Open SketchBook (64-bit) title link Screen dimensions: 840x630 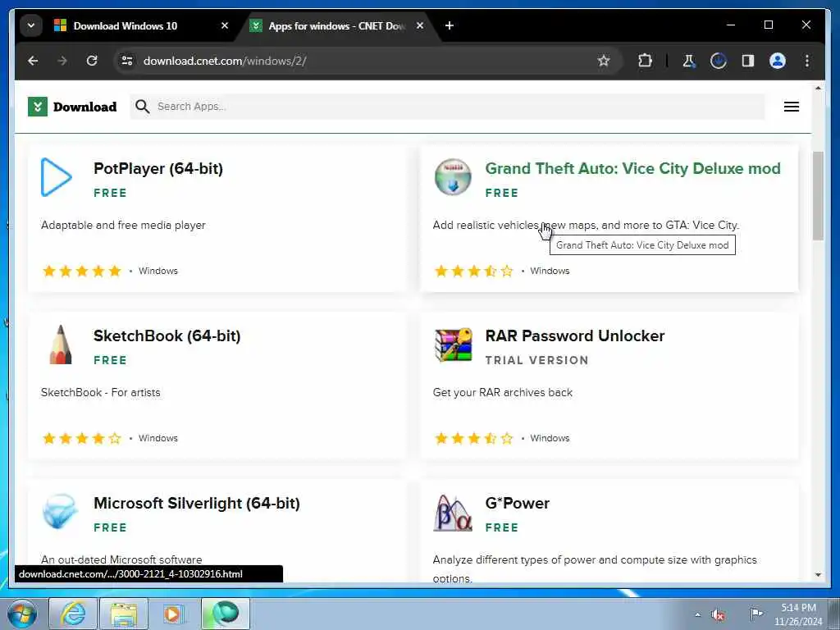pos(167,336)
